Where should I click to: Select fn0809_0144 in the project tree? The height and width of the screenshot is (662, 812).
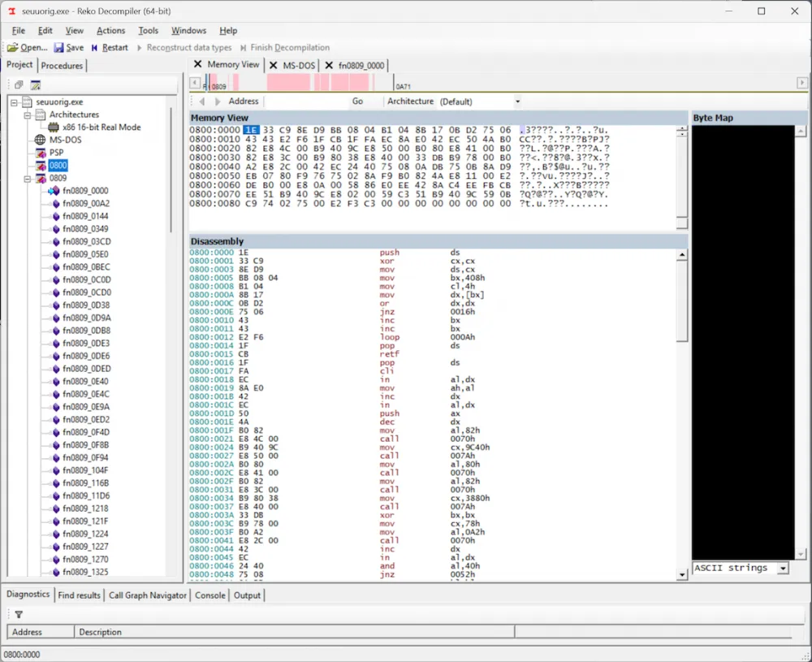[x=85, y=216]
